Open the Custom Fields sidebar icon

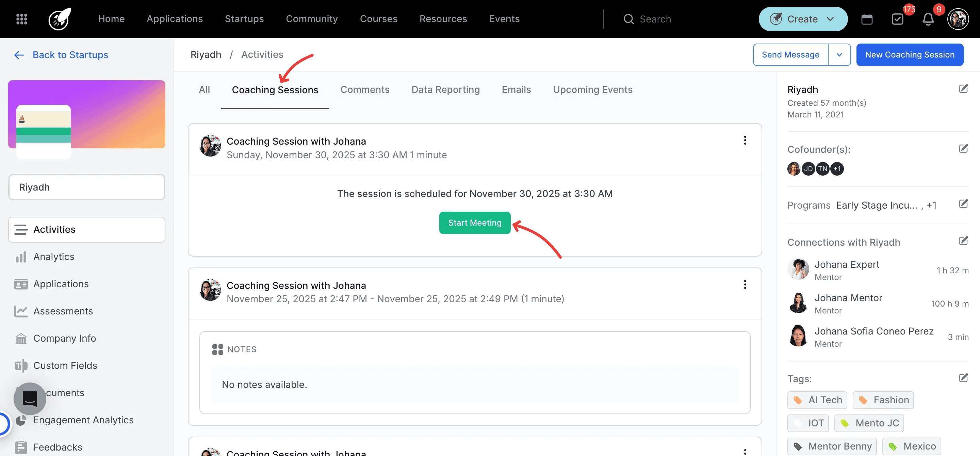(x=21, y=365)
